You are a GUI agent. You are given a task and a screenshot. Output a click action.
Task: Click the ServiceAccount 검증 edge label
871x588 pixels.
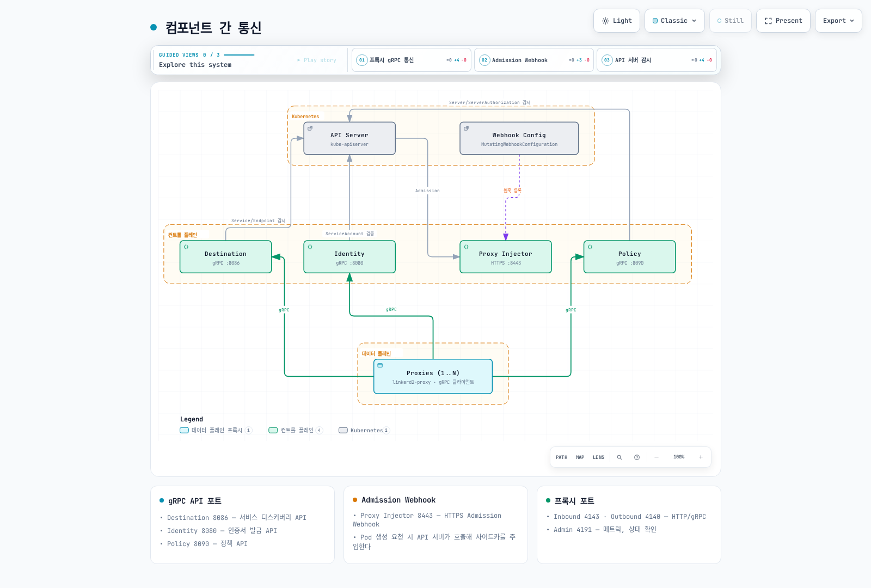tap(349, 234)
